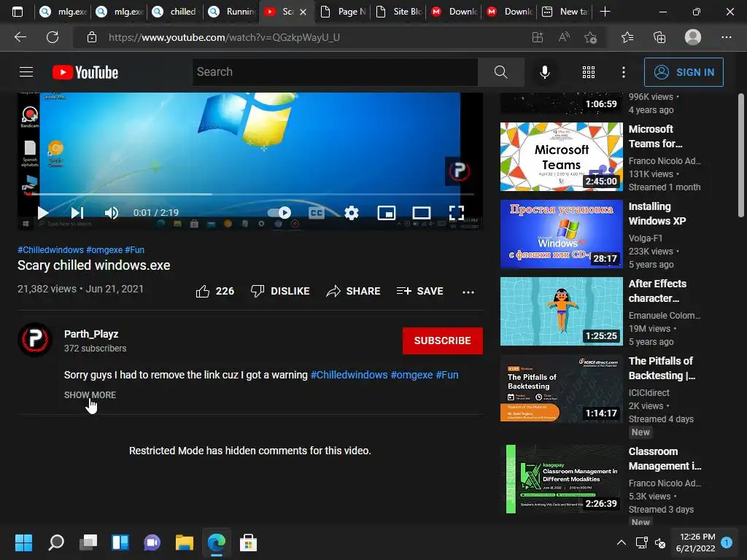The width and height of the screenshot is (747, 560).
Task: Save video to a playlist
Action: click(x=419, y=291)
